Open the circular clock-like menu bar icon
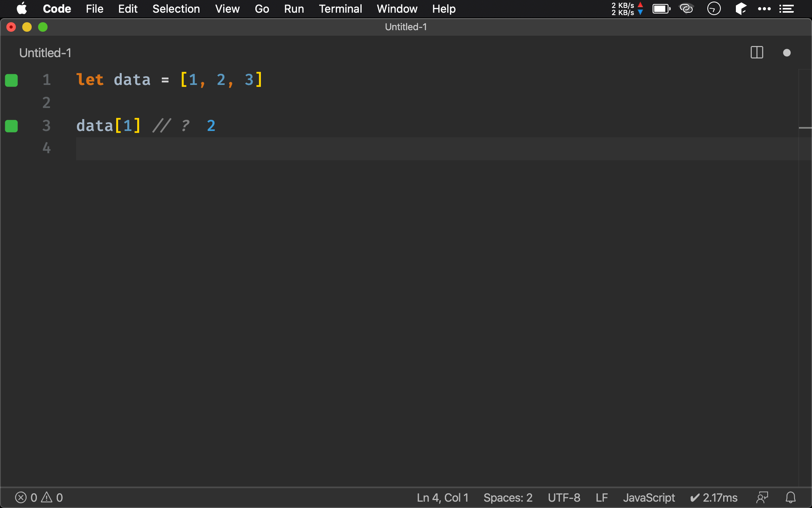812x508 pixels. (x=714, y=9)
